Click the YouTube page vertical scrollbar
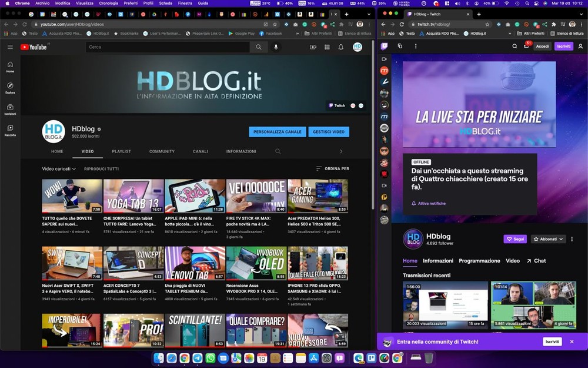The height and width of the screenshot is (368, 588). [373, 125]
